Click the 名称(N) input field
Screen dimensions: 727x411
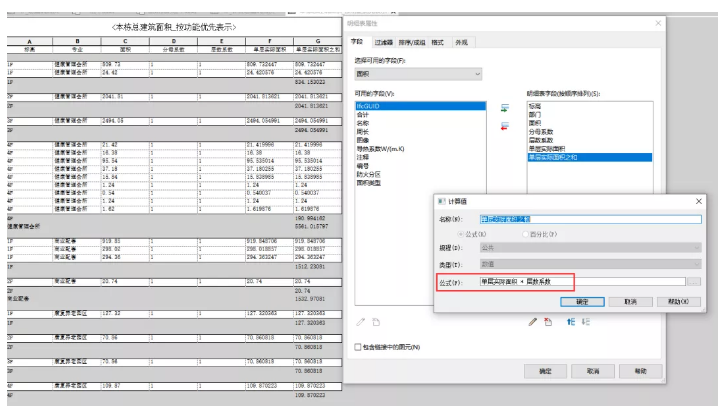(590, 219)
